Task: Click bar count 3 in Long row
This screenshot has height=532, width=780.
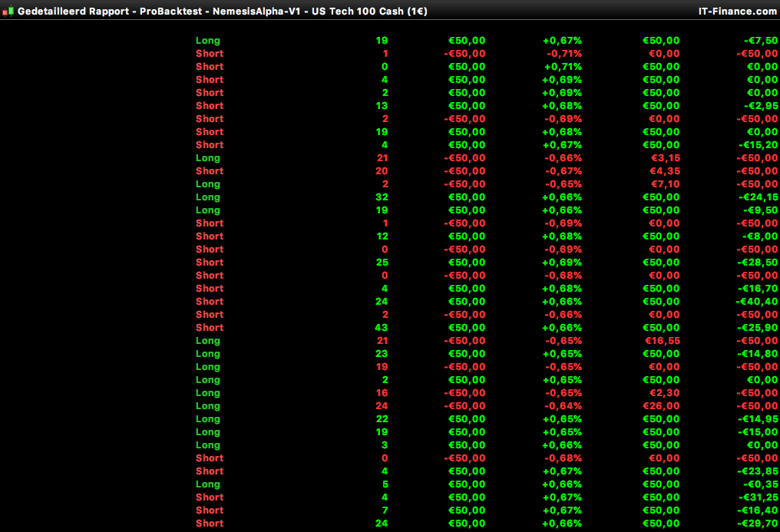Action: click(x=385, y=445)
